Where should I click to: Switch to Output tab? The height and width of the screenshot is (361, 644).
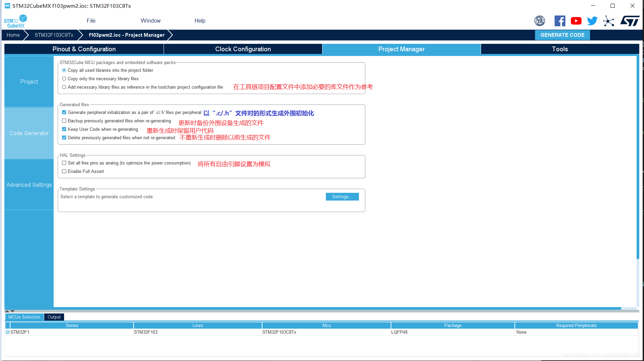coord(54,317)
